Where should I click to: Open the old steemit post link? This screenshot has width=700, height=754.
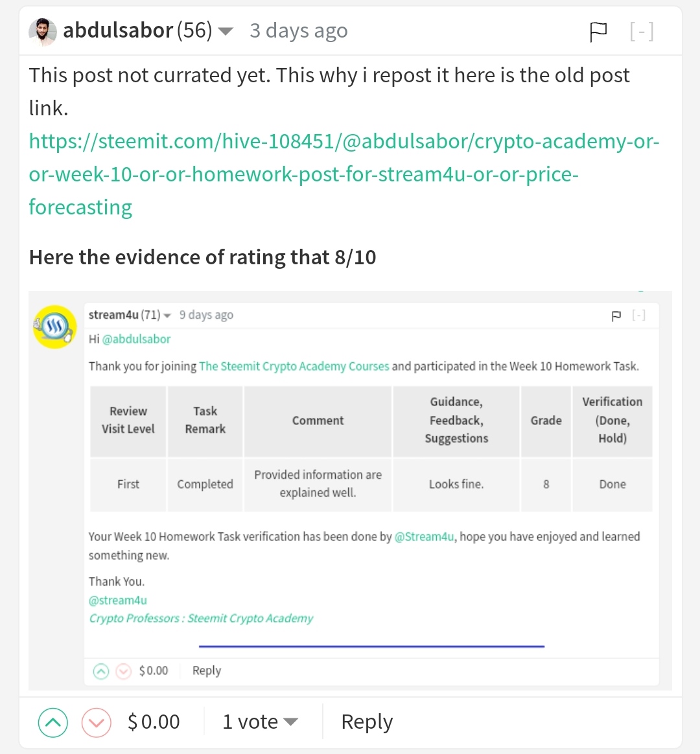(344, 174)
